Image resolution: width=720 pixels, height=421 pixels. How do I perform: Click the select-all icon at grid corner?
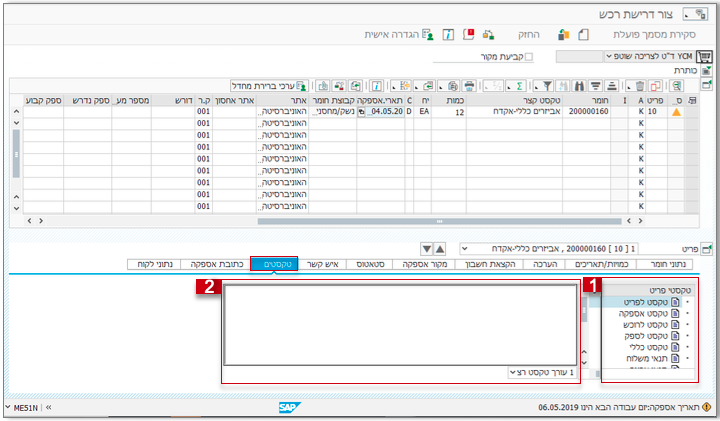click(x=692, y=101)
